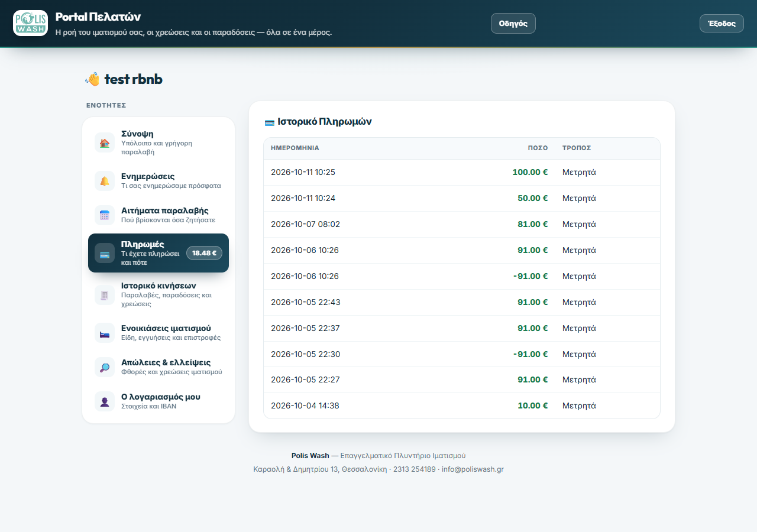
Task: Select the 81.00 € amount cell
Action: coord(533,224)
